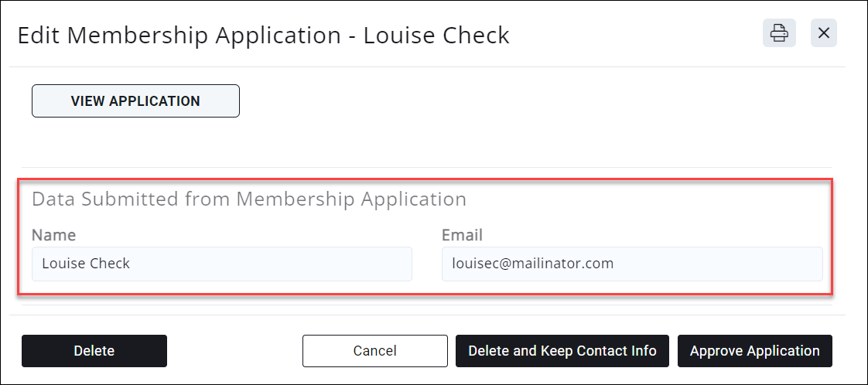Close the Edit Membership Application dialog
The height and width of the screenshot is (385, 868).
pos(824,33)
